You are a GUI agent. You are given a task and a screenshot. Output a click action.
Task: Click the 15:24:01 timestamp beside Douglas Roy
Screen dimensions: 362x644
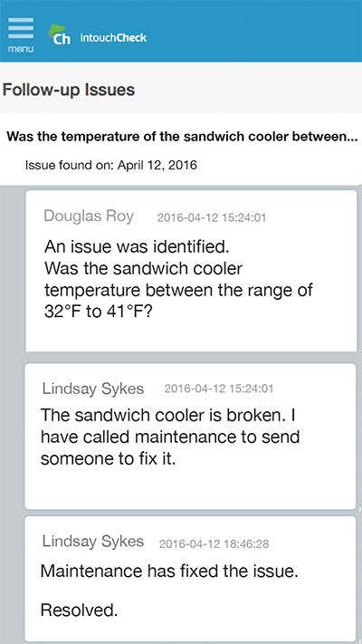[212, 217]
